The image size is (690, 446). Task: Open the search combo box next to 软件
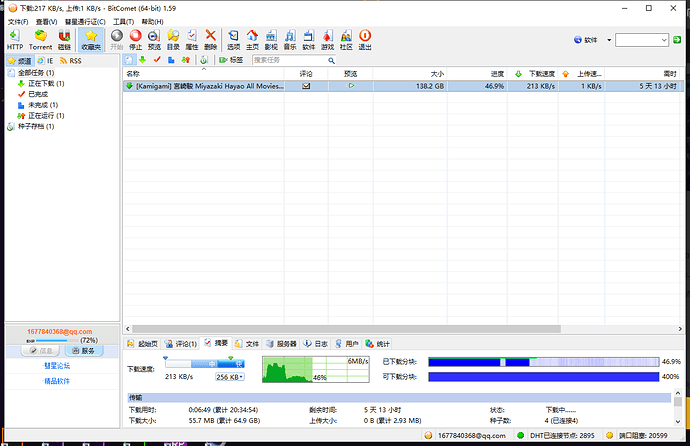(642, 40)
